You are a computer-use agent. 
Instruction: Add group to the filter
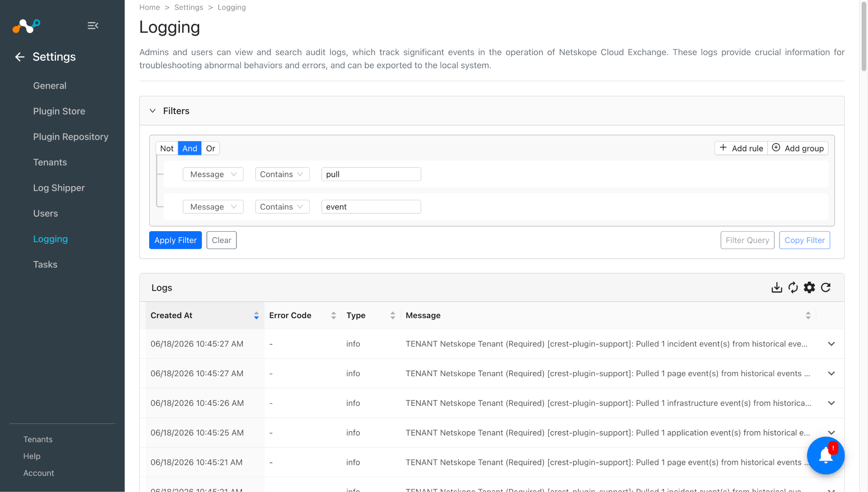point(798,148)
